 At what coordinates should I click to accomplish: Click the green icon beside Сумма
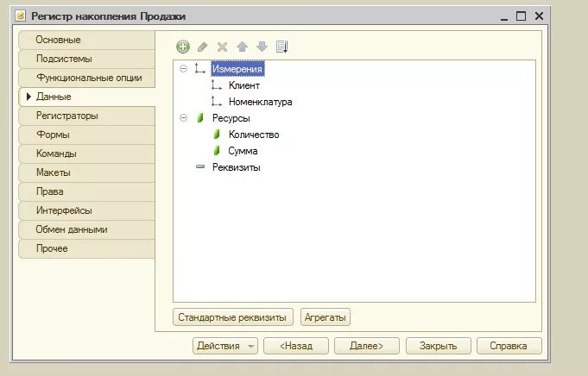coord(217,151)
